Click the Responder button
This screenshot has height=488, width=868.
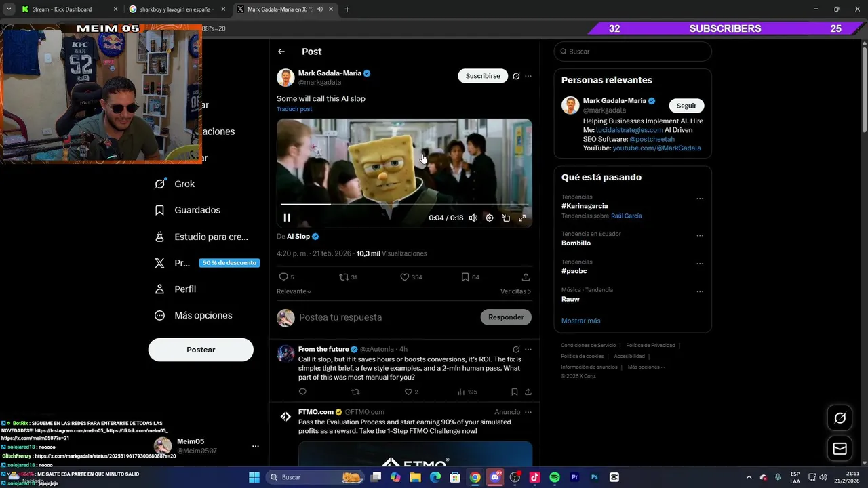506,317
